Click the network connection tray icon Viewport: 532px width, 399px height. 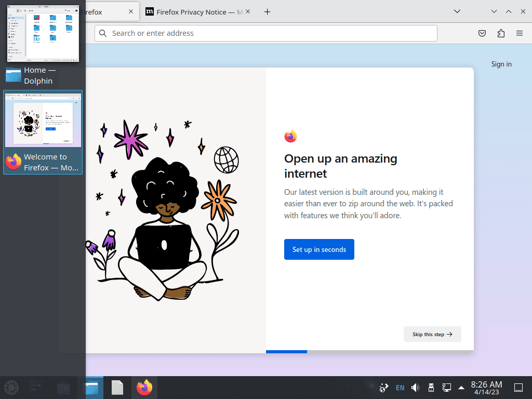[x=446, y=388]
